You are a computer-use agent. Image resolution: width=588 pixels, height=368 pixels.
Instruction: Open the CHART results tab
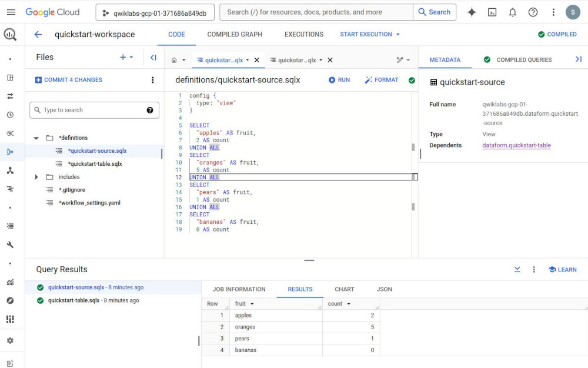(344, 289)
